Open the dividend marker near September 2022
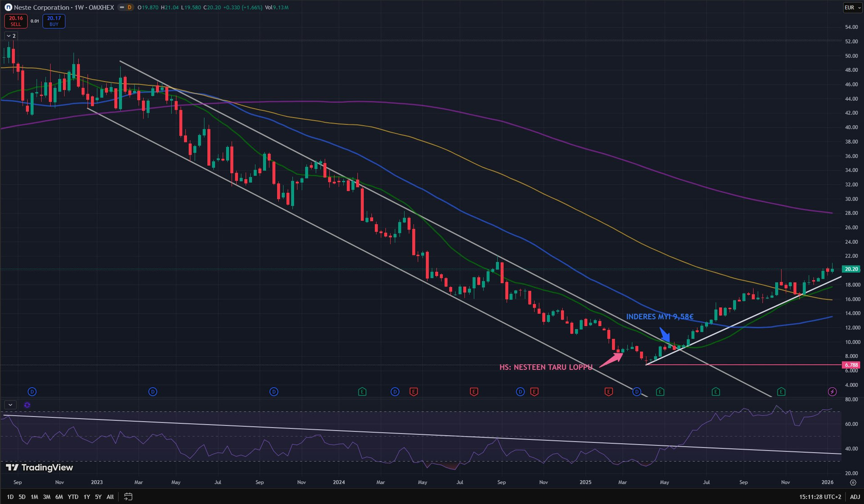Image resolution: width=864 pixels, height=504 pixels. pyautogui.click(x=32, y=392)
